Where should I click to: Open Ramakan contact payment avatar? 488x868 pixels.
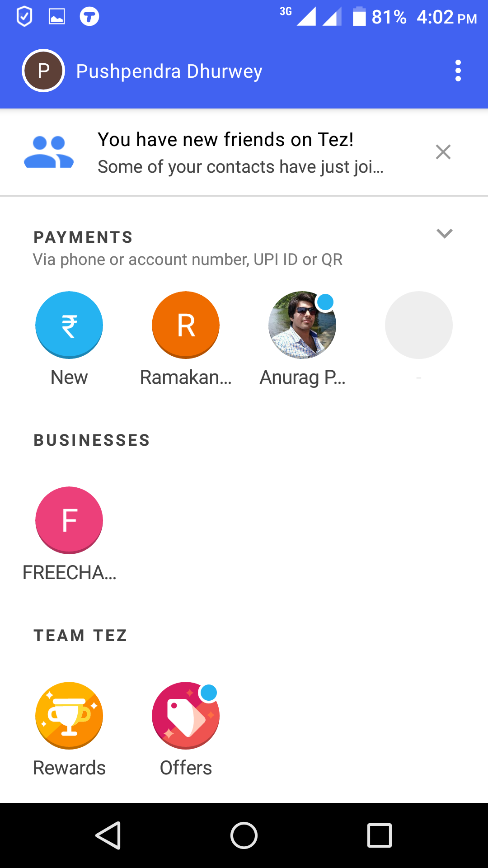[x=186, y=325]
